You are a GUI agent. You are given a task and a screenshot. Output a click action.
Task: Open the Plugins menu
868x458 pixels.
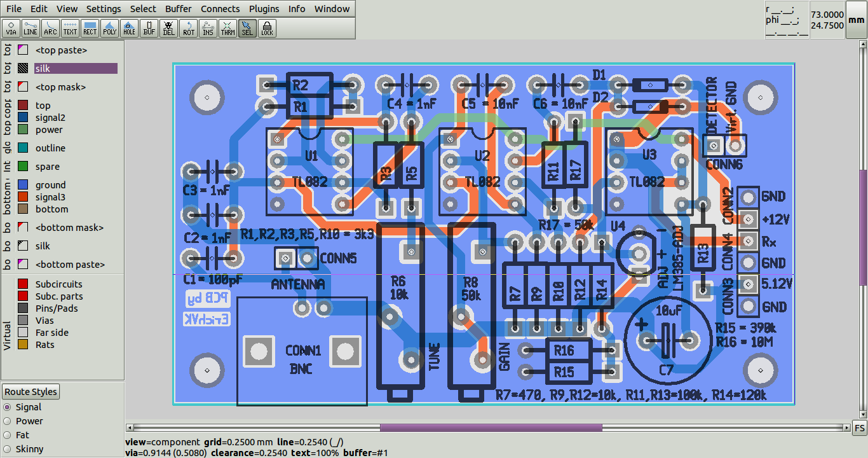[x=264, y=9]
